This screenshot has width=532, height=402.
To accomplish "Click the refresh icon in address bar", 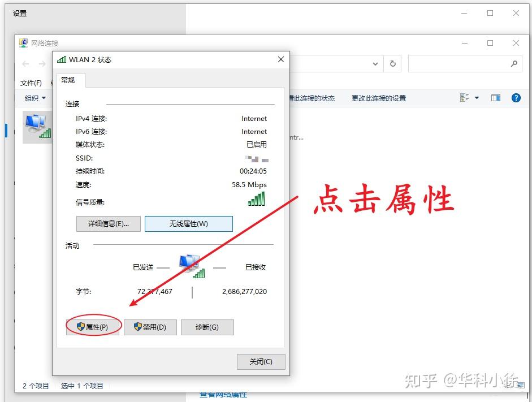I will (x=392, y=63).
